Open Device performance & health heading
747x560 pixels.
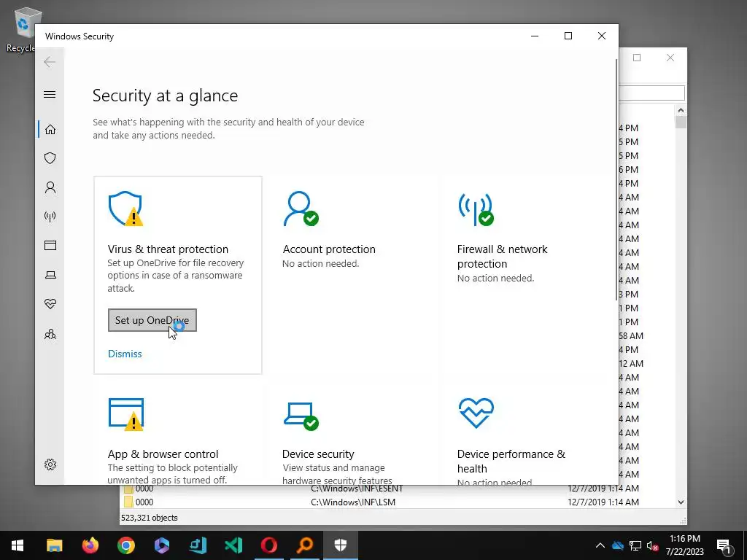pos(511,461)
